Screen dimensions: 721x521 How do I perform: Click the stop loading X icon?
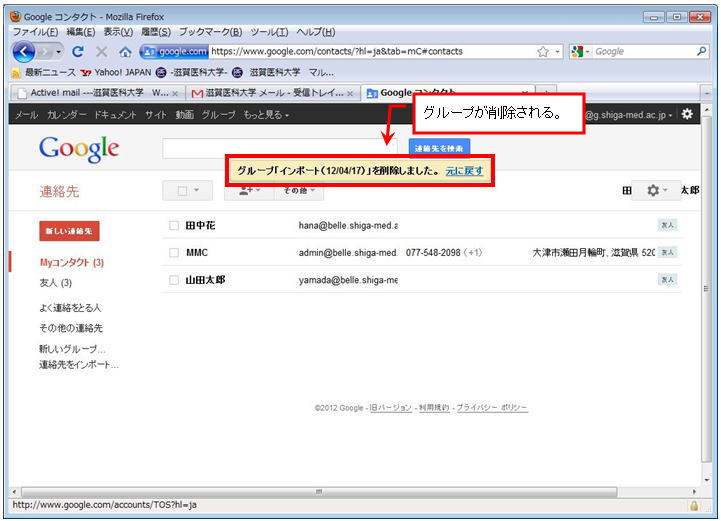(x=102, y=52)
